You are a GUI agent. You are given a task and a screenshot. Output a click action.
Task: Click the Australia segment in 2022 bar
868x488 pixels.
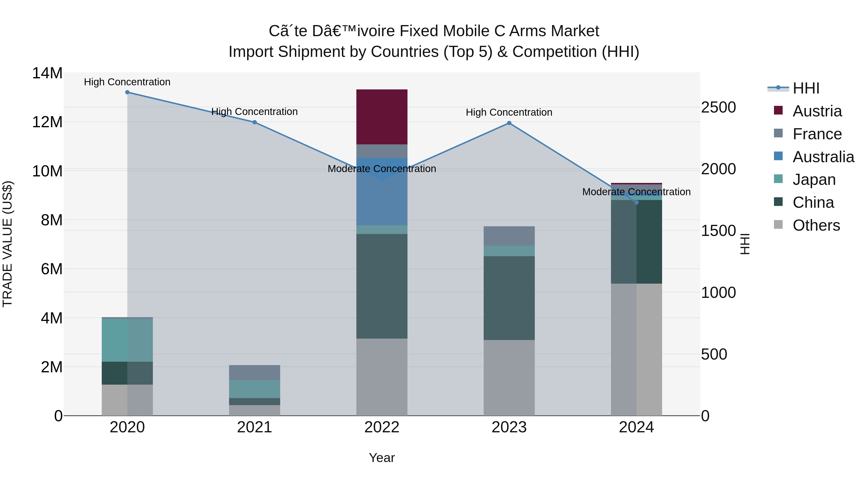382,192
